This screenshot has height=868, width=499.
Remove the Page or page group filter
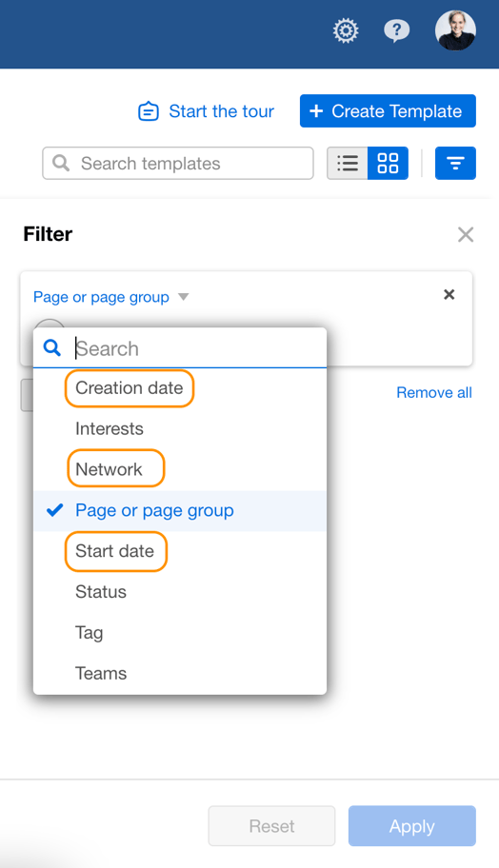449,294
